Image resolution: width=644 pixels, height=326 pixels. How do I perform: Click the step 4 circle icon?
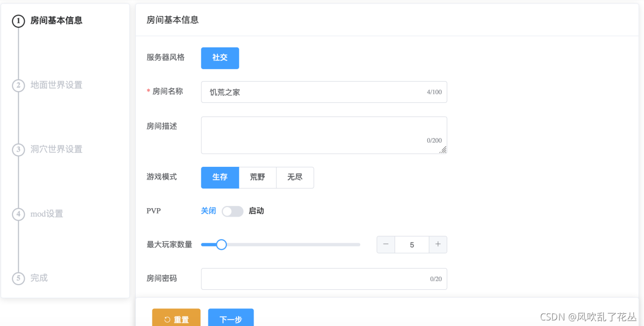(x=19, y=214)
